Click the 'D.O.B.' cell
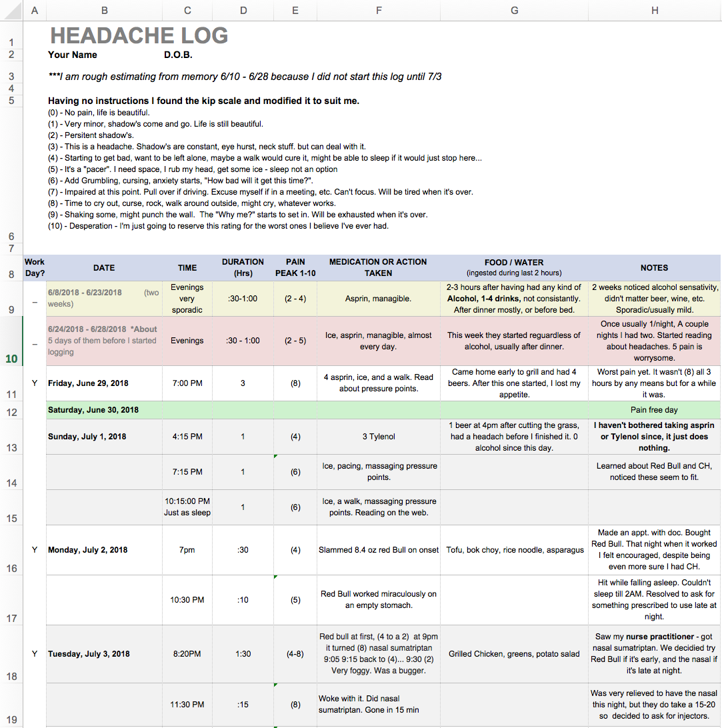Viewport: 722px width, 728px height. (178, 55)
